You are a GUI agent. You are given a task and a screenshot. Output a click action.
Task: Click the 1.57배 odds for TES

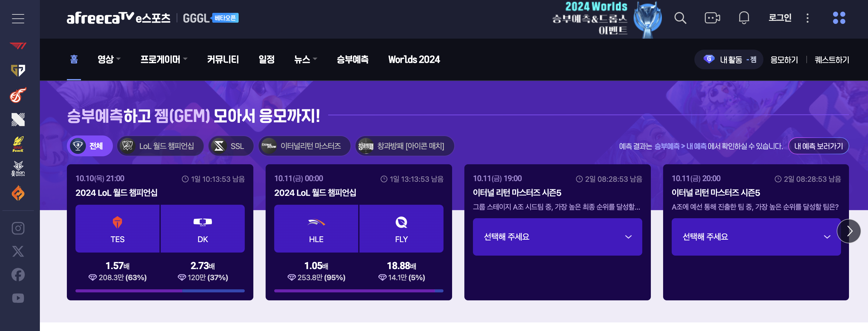pyautogui.click(x=117, y=266)
